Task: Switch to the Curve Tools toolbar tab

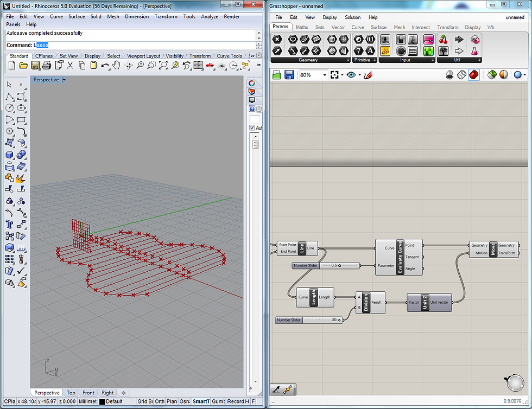Action: tap(229, 56)
